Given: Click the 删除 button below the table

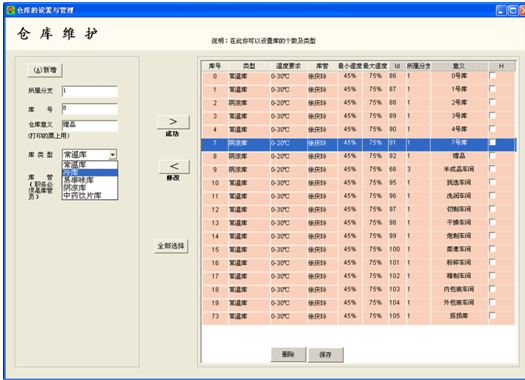Looking at the screenshot, I should [288, 355].
